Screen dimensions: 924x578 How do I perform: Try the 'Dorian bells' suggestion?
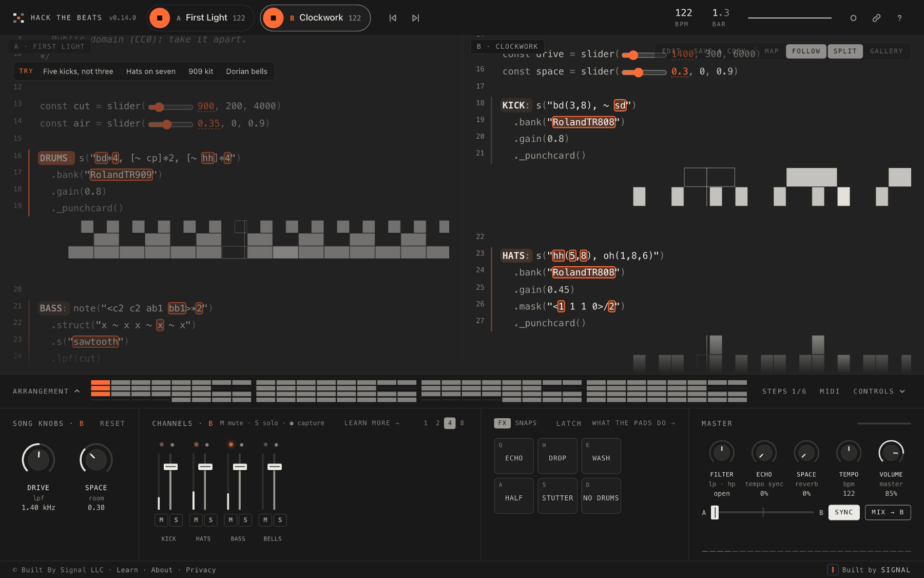(x=246, y=71)
